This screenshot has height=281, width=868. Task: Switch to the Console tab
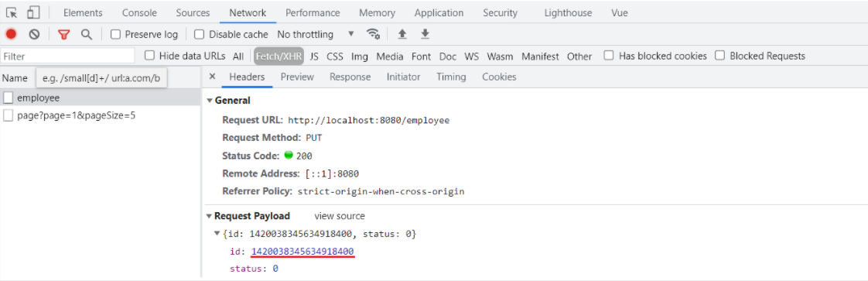pyautogui.click(x=139, y=12)
